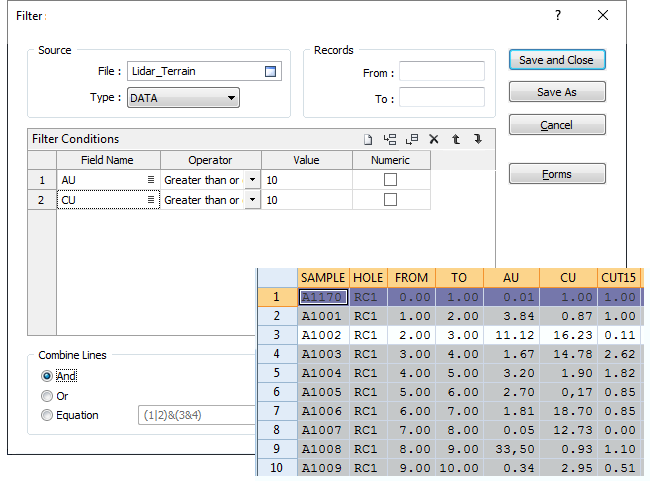
Task: Move filter condition row down
Action: tap(478, 140)
